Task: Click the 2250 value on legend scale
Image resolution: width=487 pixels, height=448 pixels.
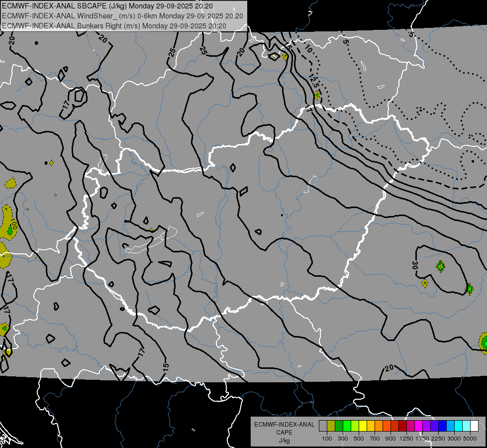Action: coord(438,439)
